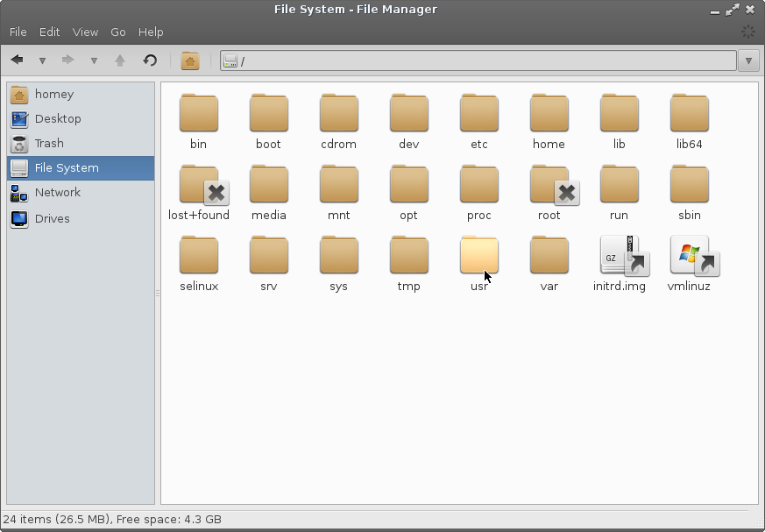Open the View menu

(x=85, y=32)
